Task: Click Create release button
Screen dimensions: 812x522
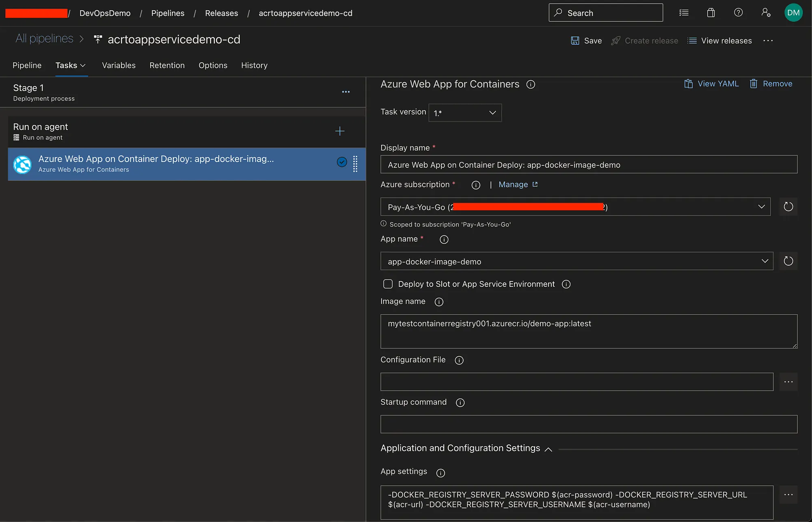Action: click(x=645, y=41)
